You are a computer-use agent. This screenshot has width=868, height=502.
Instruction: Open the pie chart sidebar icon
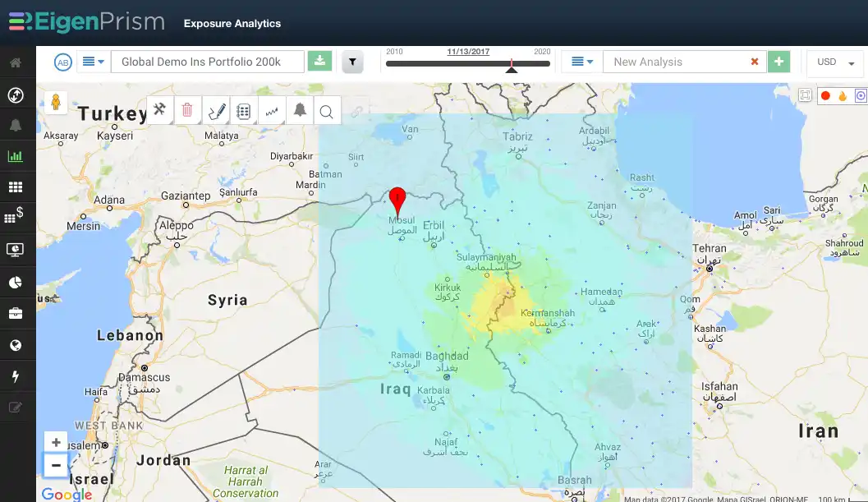click(x=16, y=283)
